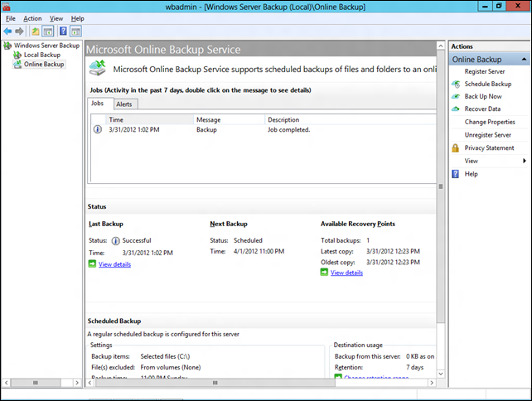532x401 pixels.
Task: Select Online Backup in the tree
Action: click(x=44, y=65)
